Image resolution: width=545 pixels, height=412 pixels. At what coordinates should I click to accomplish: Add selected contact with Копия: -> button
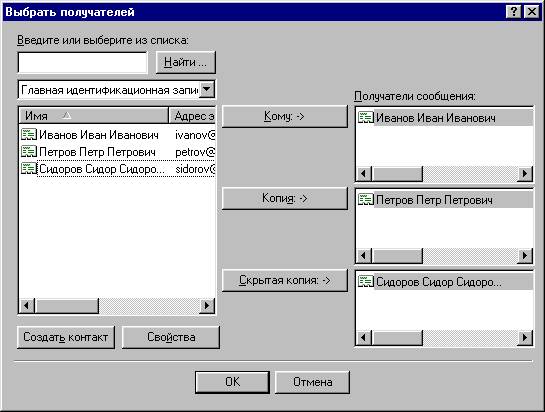[x=284, y=198]
